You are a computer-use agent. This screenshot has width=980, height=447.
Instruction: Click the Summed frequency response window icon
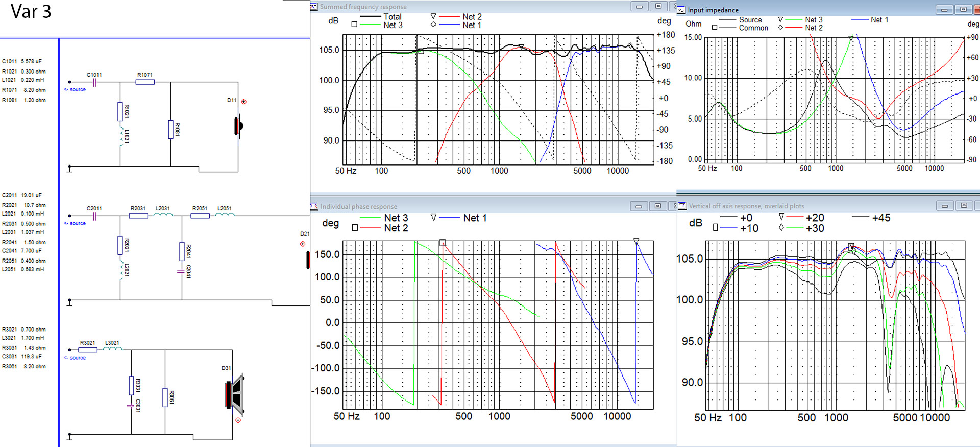click(x=314, y=7)
